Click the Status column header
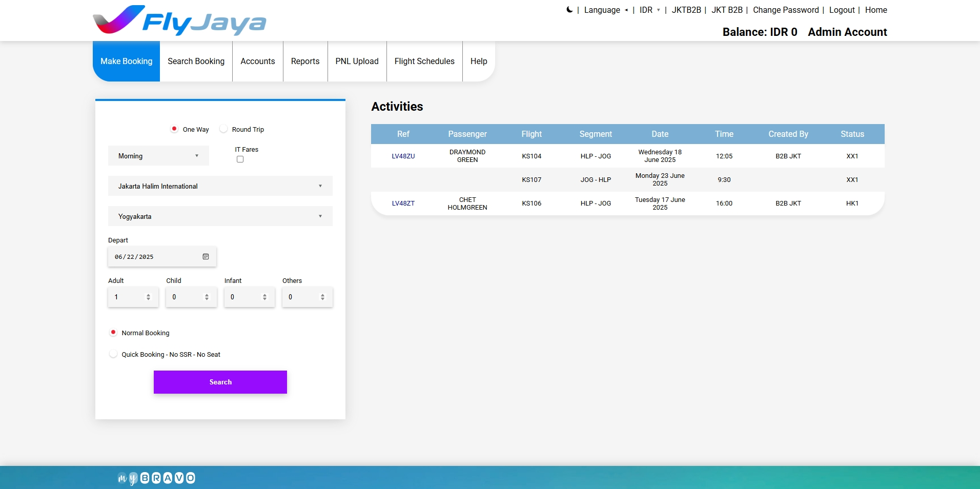Image resolution: width=980 pixels, height=489 pixels. (852, 134)
